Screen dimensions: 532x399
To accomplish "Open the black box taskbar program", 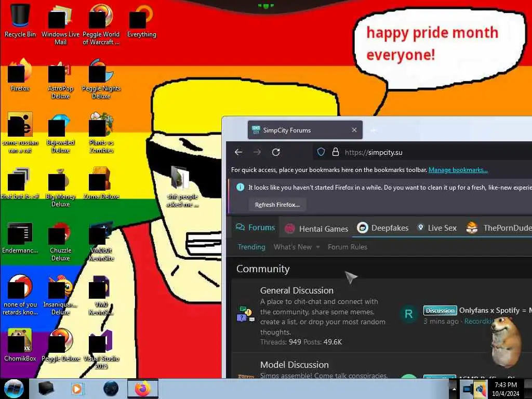I will 46,389.
